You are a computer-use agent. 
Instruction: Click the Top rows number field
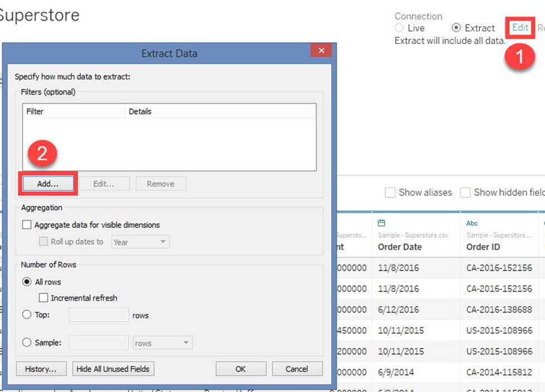tap(99, 315)
